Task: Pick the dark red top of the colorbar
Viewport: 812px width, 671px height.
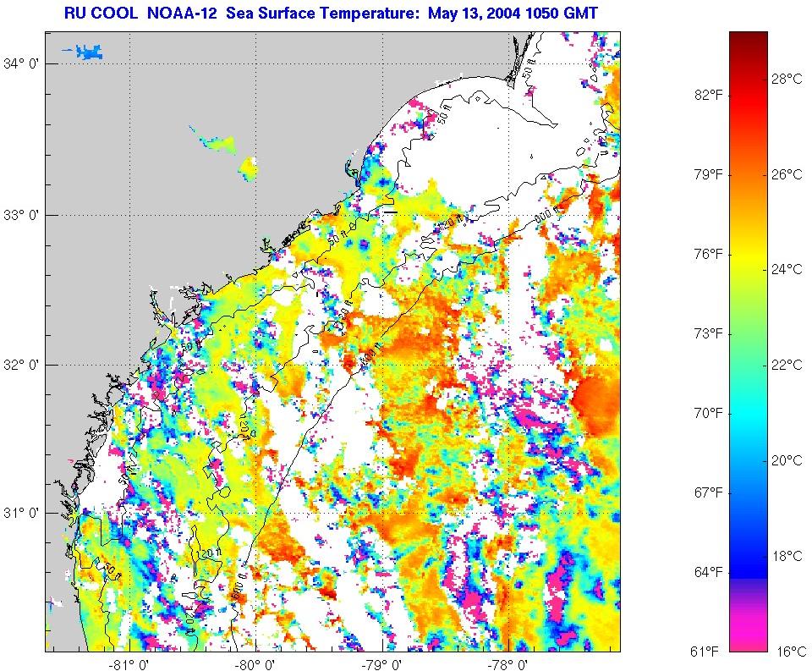Action: coord(749,39)
